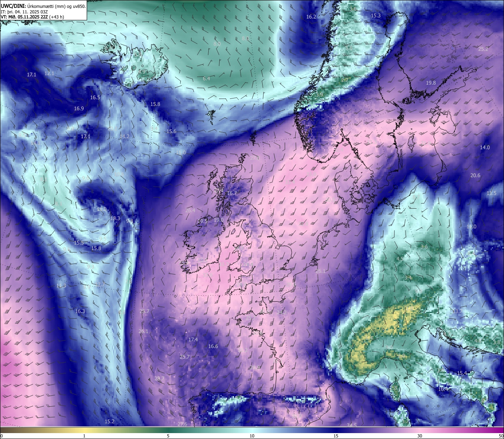This screenshot has width=504, height=439.
Task: Click the 16.5 value southwest of Iceland
Action: tap(95, 97)
